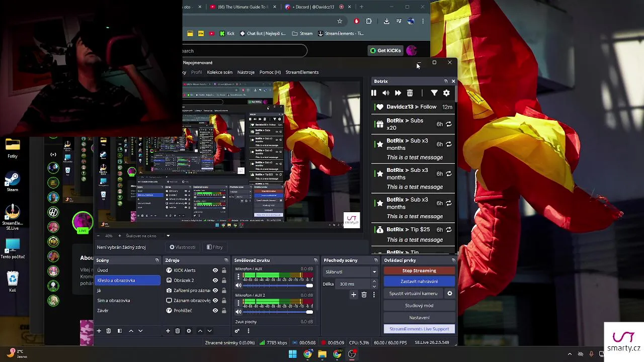Open virtual camera settings gear
This screenshot has height=362, width=644.
click(x=450, y=294)
